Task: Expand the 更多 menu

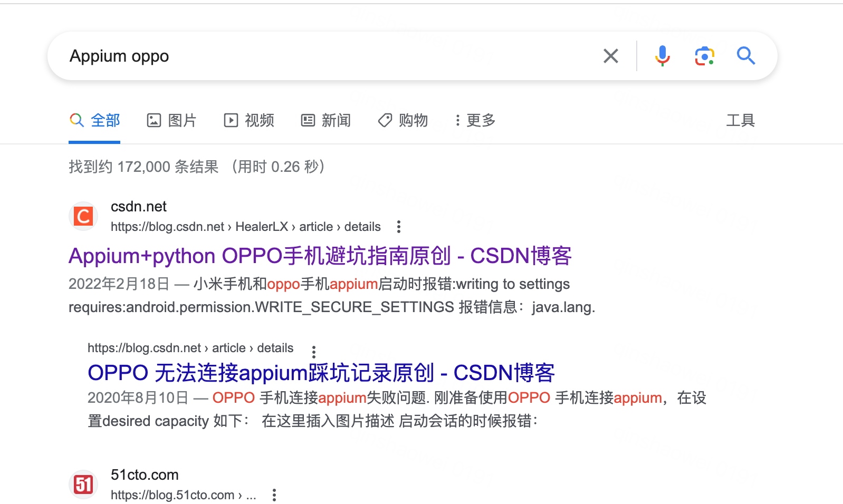Action: pos(475,120)
